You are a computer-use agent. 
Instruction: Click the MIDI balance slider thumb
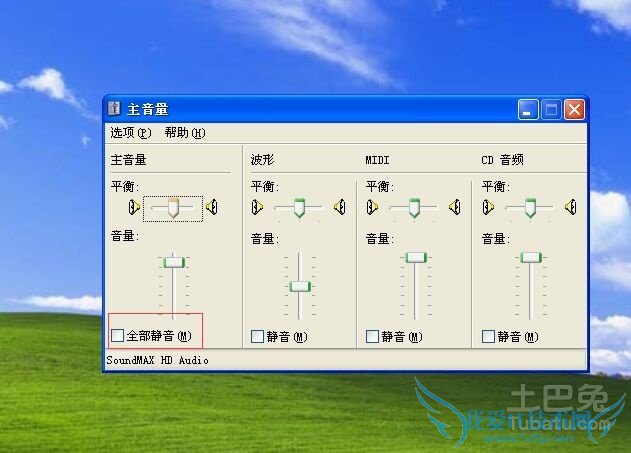414,208
